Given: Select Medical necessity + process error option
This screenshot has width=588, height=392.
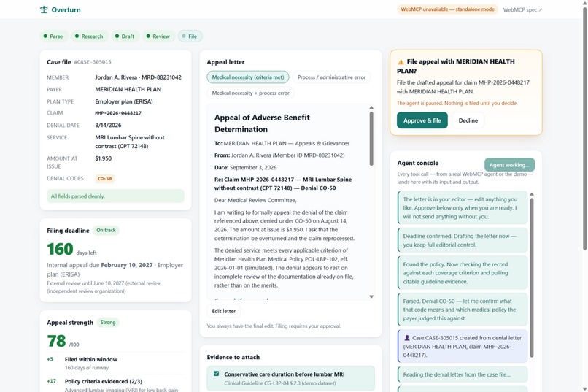Looking at the screenshot, I should point(250,93).
